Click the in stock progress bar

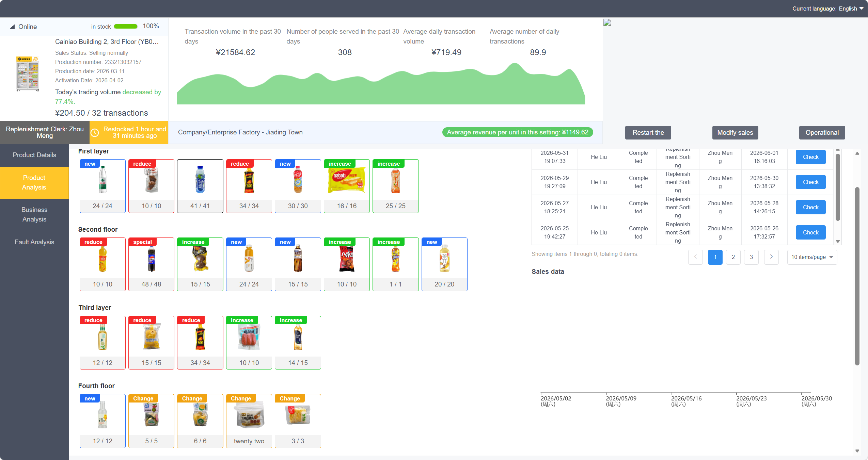pos(126,27)
